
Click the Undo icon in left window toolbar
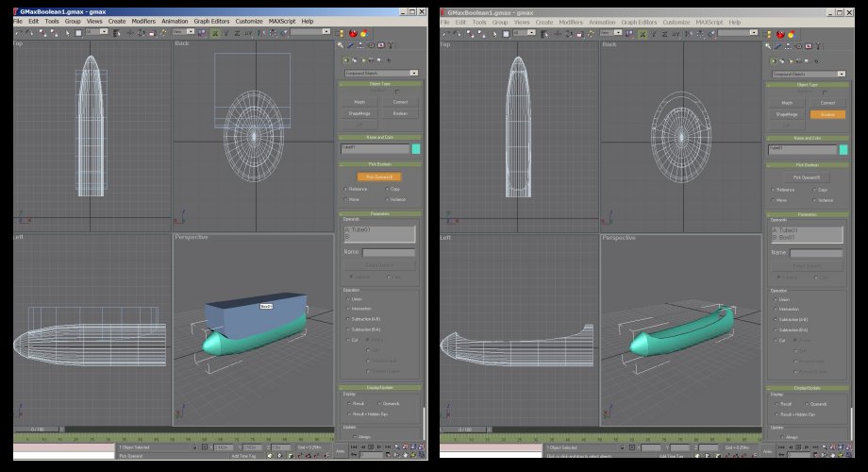(18, 32)
